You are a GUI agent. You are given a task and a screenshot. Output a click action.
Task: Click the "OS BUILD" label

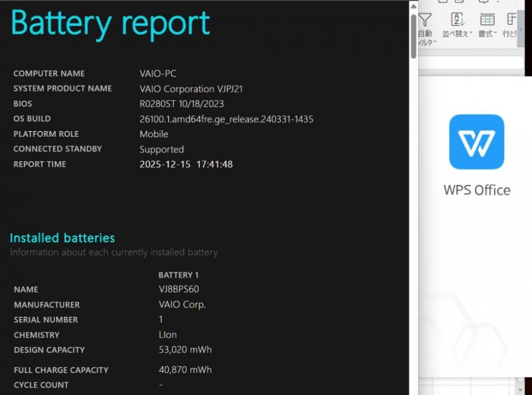coord(32,119)
